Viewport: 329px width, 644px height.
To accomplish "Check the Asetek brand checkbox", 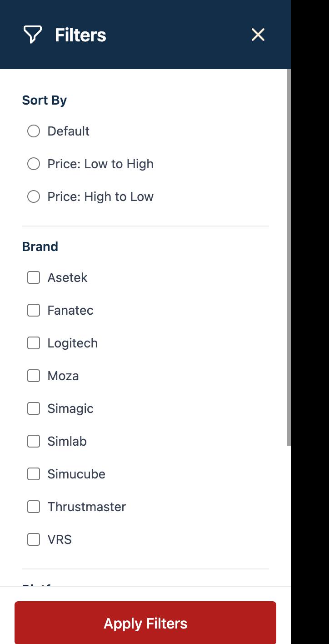I will point(34,277).
